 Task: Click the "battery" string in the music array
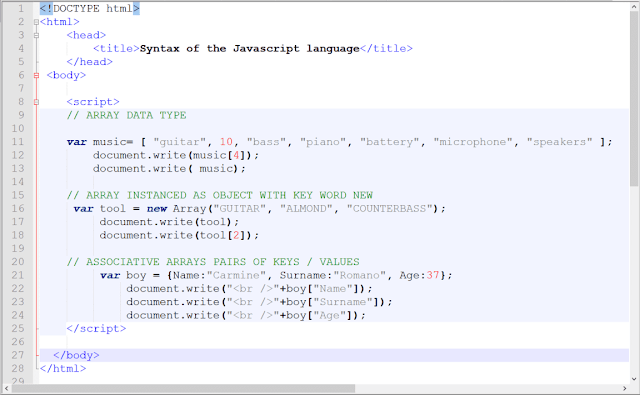(390, 142)
